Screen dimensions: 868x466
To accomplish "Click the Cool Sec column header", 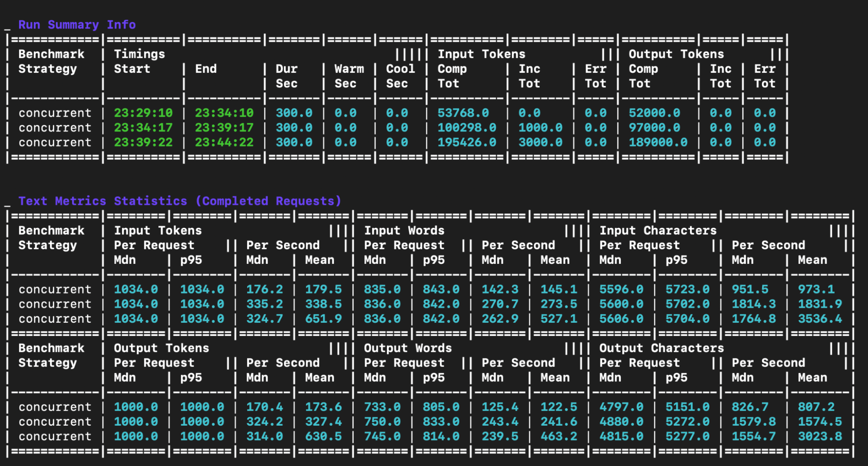I will pyautogui.click(x=400, y=76).
